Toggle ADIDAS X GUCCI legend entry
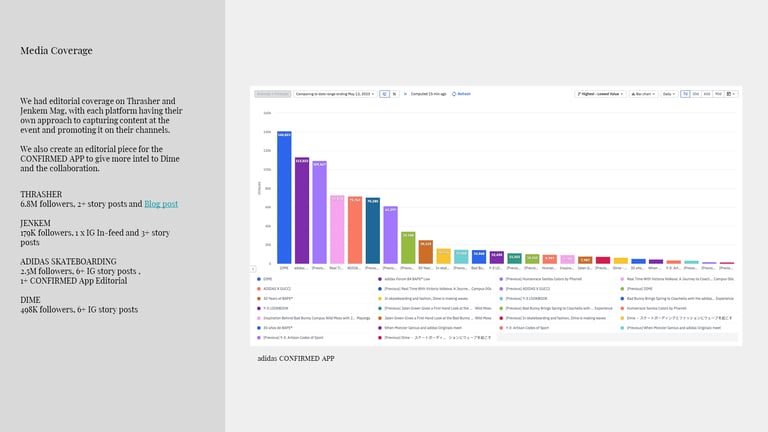 [x=274, y=289]
